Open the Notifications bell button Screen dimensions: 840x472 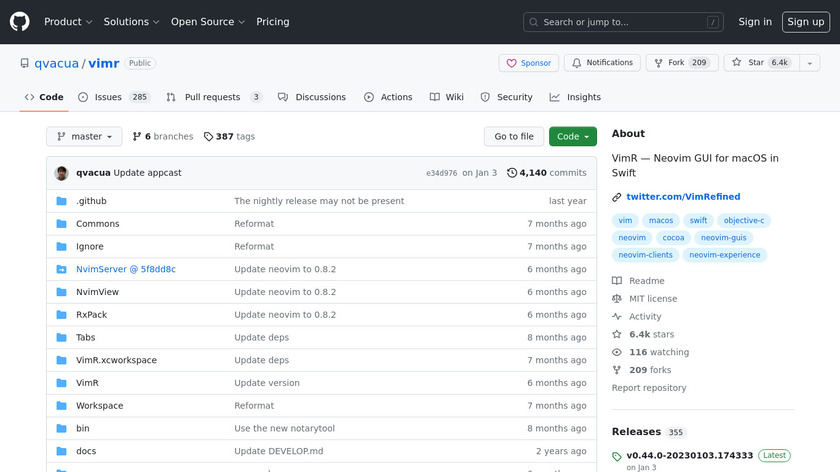[602, 63]
